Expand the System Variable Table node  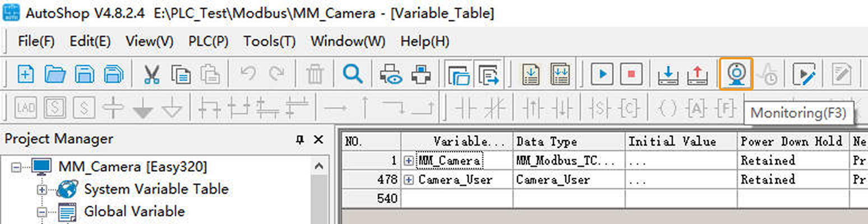click(42, 189)
